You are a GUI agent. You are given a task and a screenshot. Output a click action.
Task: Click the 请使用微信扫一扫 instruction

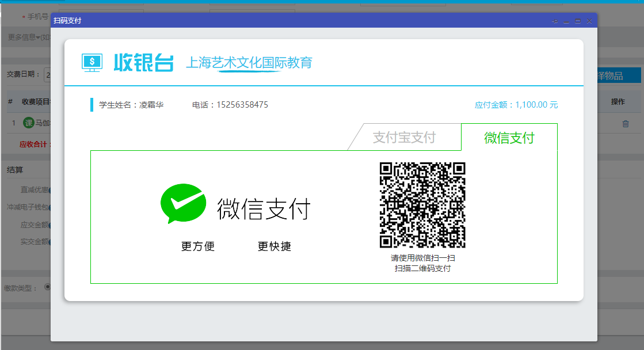[422, 258]
